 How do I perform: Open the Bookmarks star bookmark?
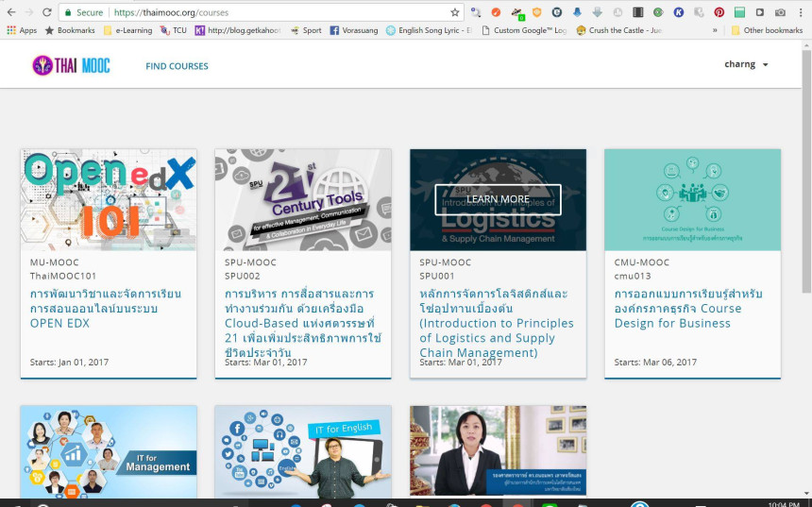(70, 30)
